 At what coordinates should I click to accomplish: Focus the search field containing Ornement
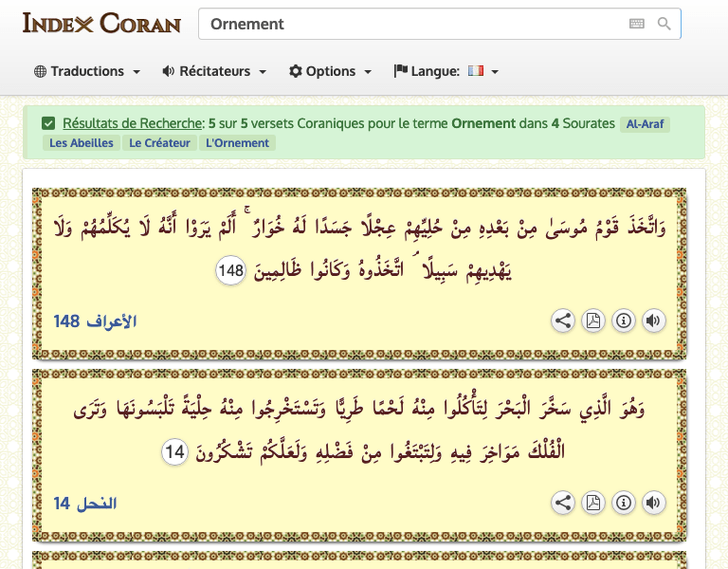pos(408,24)
